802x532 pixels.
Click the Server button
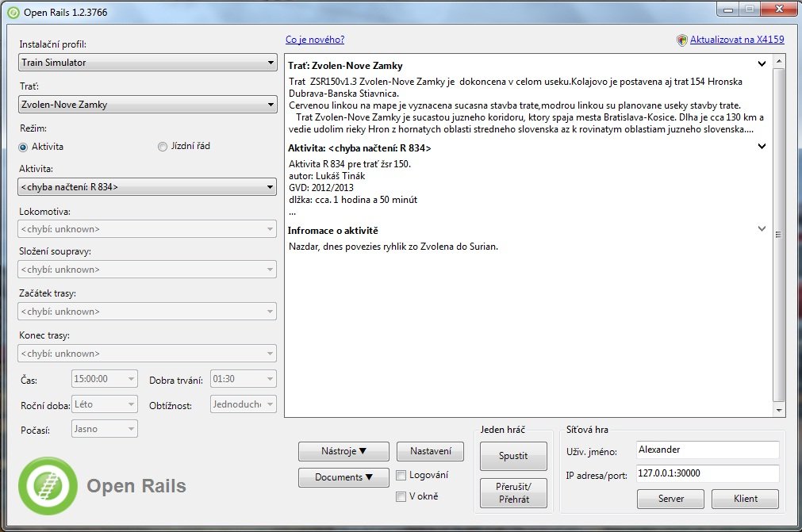[670, 499]
